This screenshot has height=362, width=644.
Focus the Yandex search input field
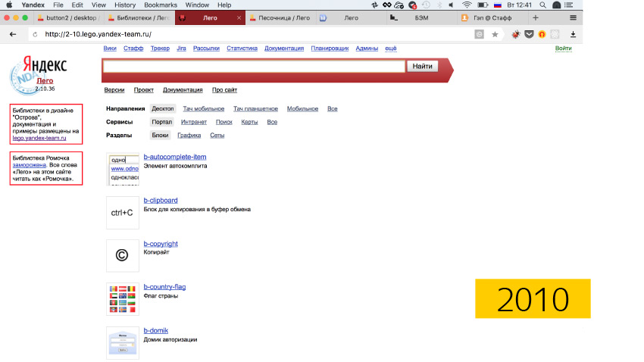click(x=255, y=66)
